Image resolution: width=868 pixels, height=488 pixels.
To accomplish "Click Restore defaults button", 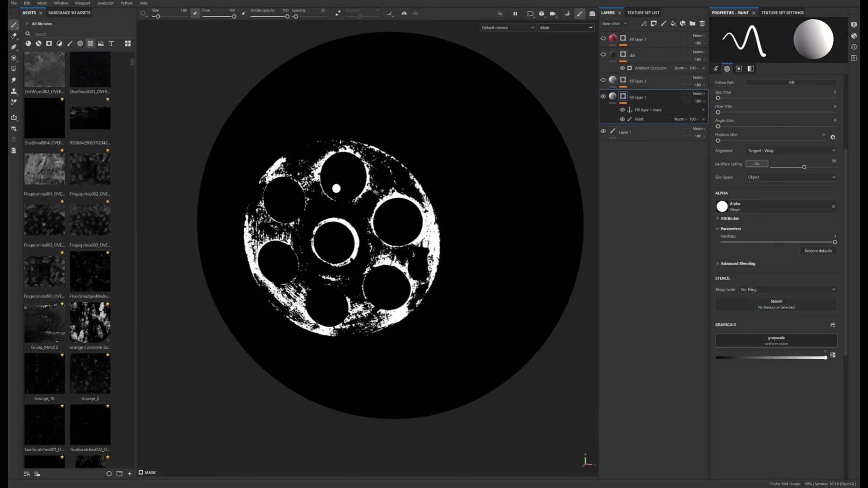I will pos(818,251).
